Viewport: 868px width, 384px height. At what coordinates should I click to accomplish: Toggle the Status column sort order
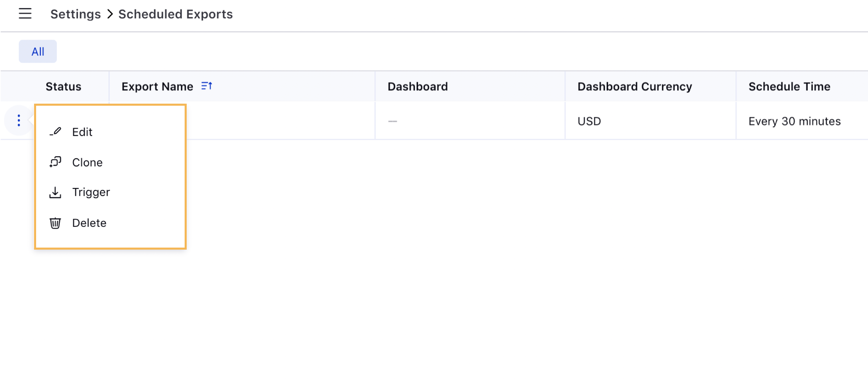(x=63, y=86)
